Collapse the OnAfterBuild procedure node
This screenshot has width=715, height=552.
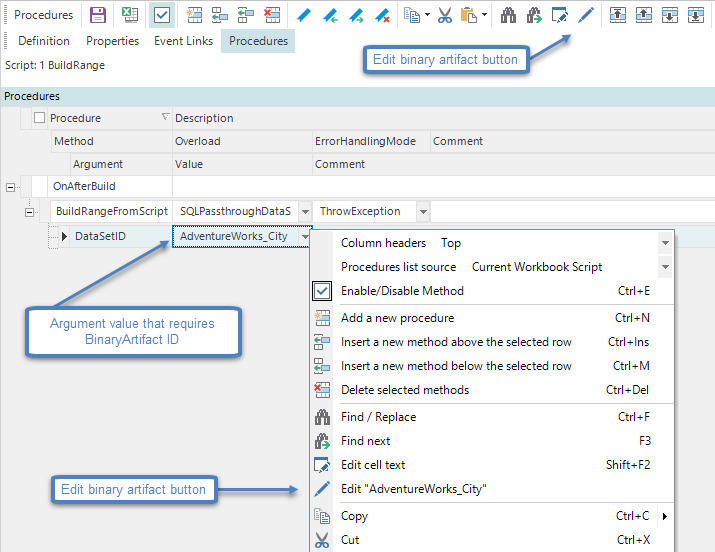(10, 187)
